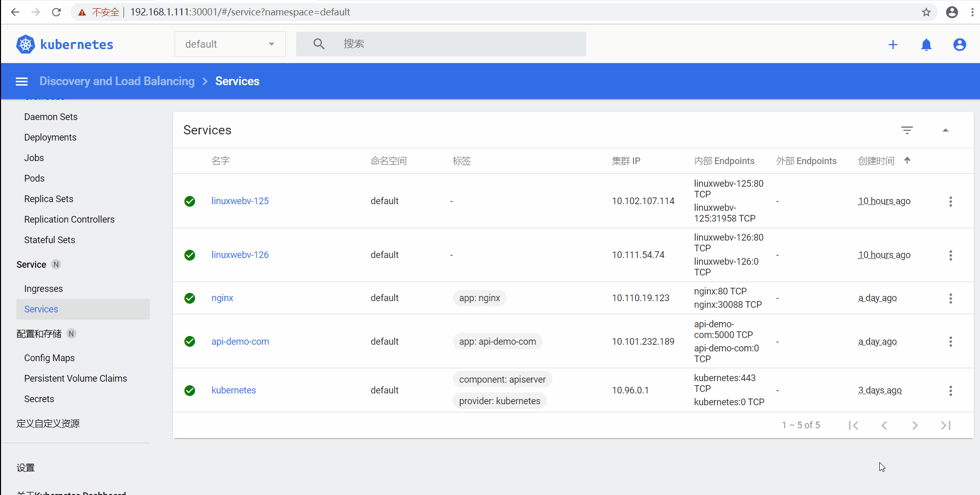Open the actions menu for the nginx service
Screen dimensions: 980x495
951,298
